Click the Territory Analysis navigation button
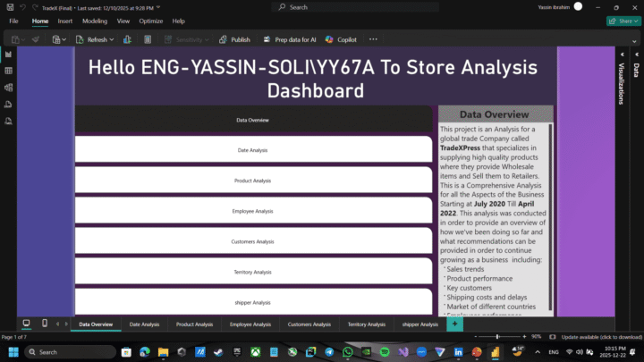 [x=252, y=272]
